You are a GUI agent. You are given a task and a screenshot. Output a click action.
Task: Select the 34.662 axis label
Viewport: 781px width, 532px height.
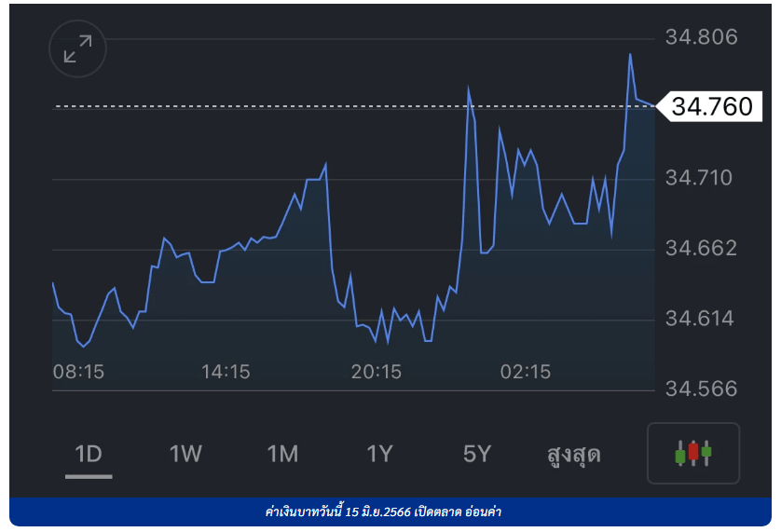click(x=701, y=248)
